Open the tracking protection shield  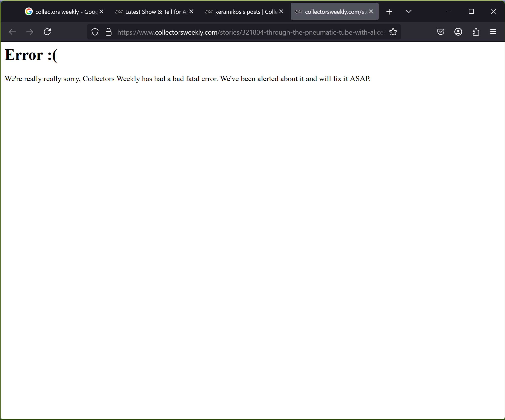coord(95,32)
